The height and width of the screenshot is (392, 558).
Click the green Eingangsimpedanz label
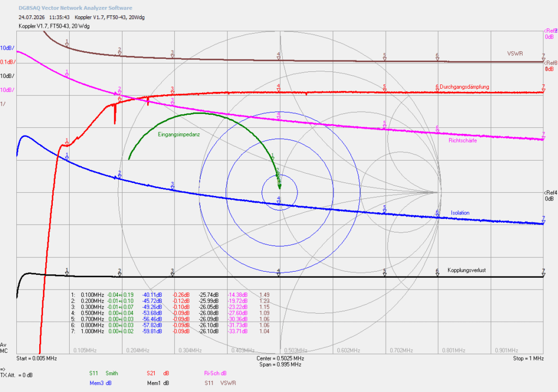(x=179, y=134)
